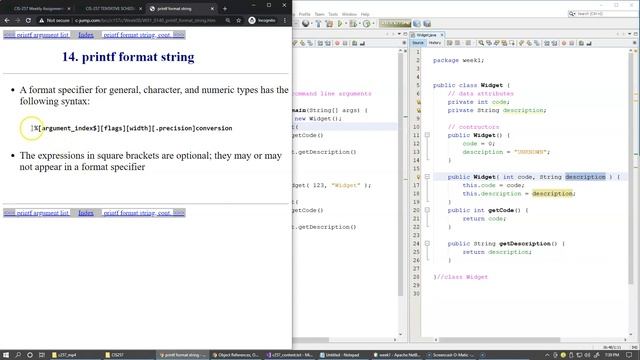Screen dimensions: 640x360
Task: Click the horizontal scrollbar of the Widget editor
Action: pyautogui.click(x=499, y=340)
